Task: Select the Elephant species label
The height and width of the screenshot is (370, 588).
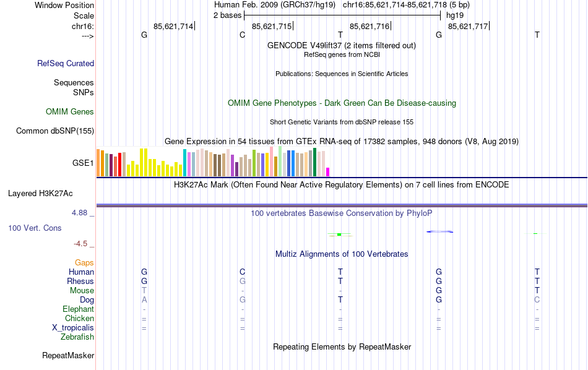Action: pyautogui.click(x=79, y=309)
